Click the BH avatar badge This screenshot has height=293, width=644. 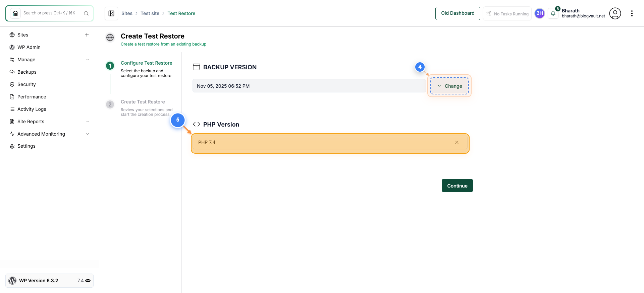(540, 13)
